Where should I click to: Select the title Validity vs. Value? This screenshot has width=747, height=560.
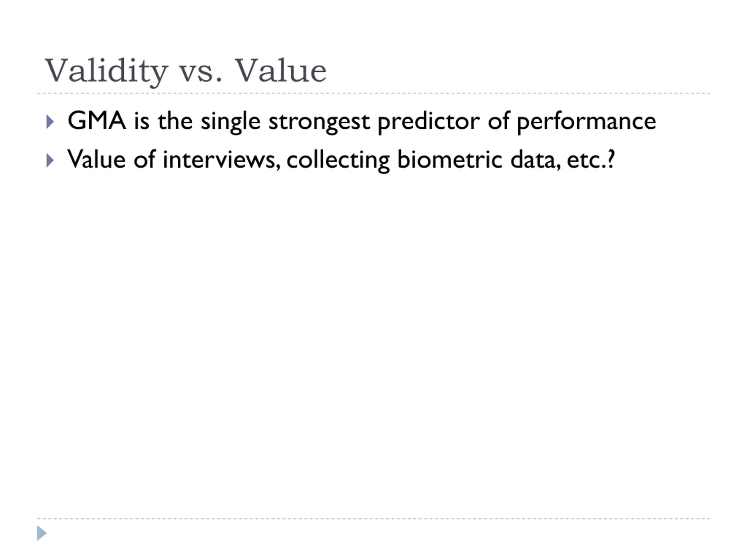[186, 71]
